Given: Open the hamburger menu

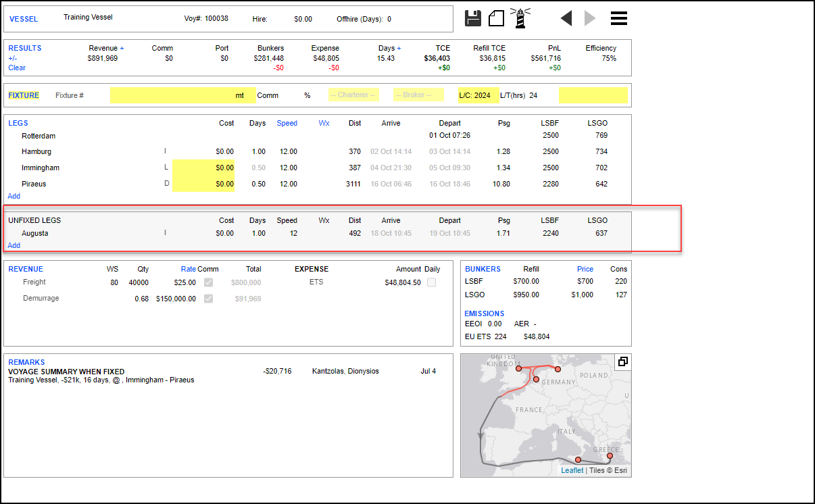Looking at the screenshot, I should pyautogui.click(x=619, y=18).
